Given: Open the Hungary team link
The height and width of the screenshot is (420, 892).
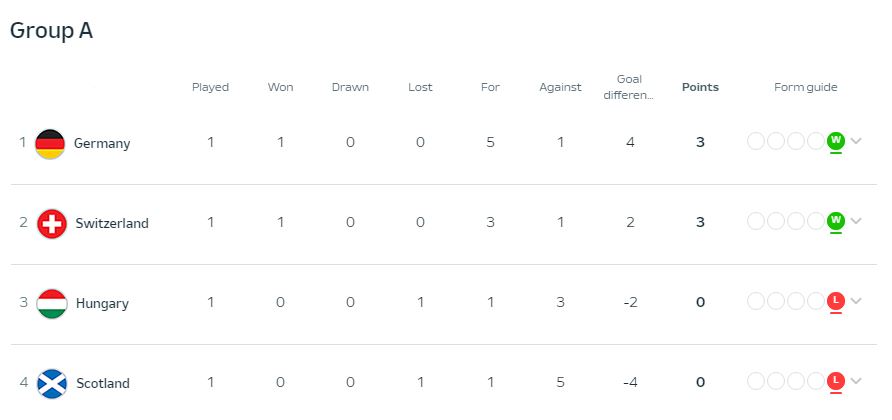Looking at the screenshot, I should [102, 303].
